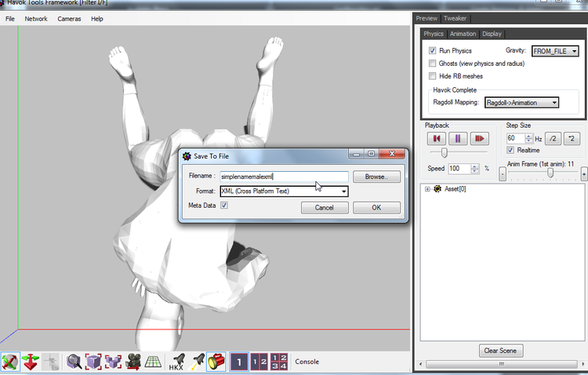Enable Ghosts view physics and radius

pos(432,63)
